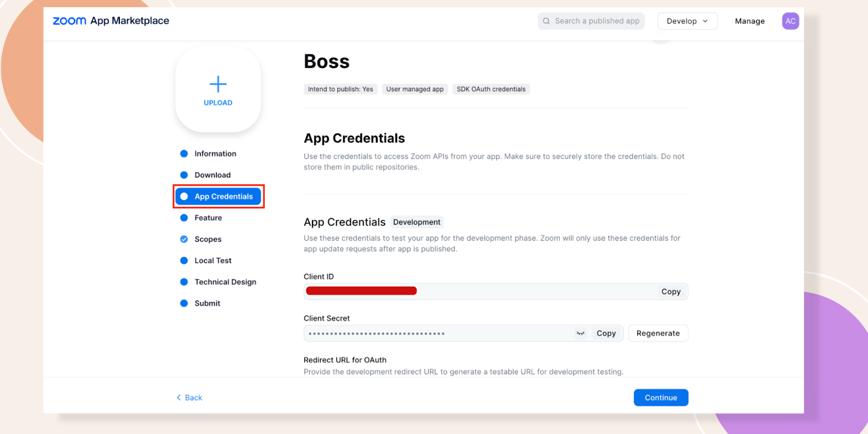Screen dimensions: 868x434
Task: Click the blue dot beside Information
Action: (x=184, y=154)
